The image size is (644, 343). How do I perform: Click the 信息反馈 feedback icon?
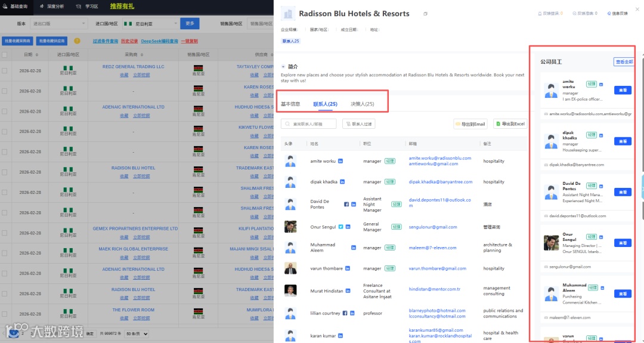(609, 14)
